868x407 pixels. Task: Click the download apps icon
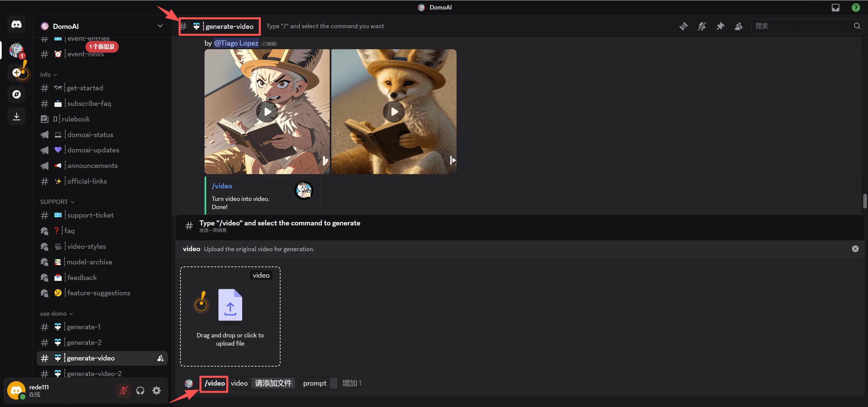click(16, 116)
